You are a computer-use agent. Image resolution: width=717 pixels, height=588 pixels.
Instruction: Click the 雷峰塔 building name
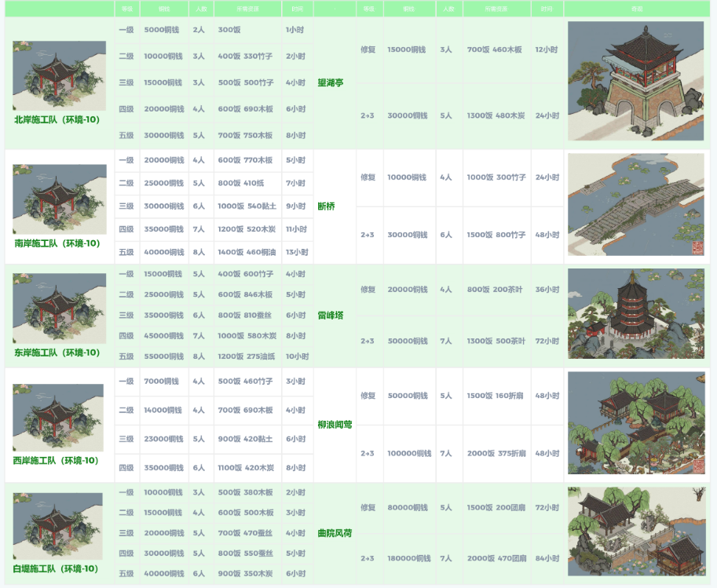click(x=330, y=315)
